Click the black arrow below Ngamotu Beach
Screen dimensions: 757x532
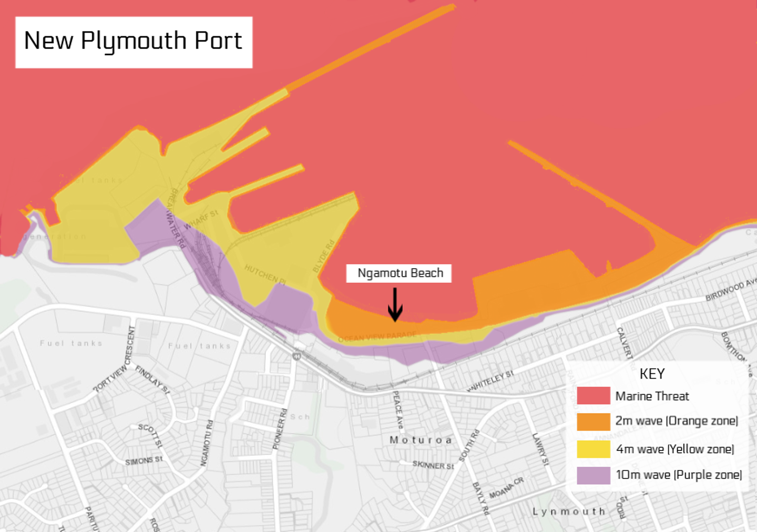tap(395, 304)
